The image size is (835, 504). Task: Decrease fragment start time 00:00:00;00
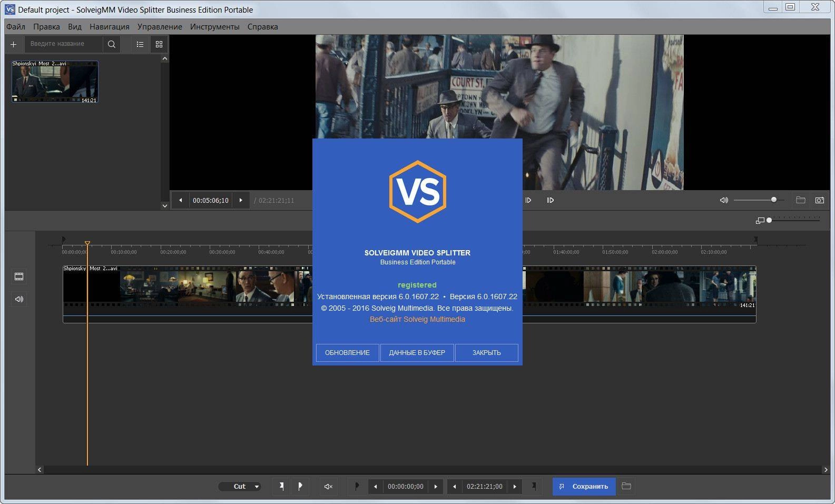tap(375, 487)
